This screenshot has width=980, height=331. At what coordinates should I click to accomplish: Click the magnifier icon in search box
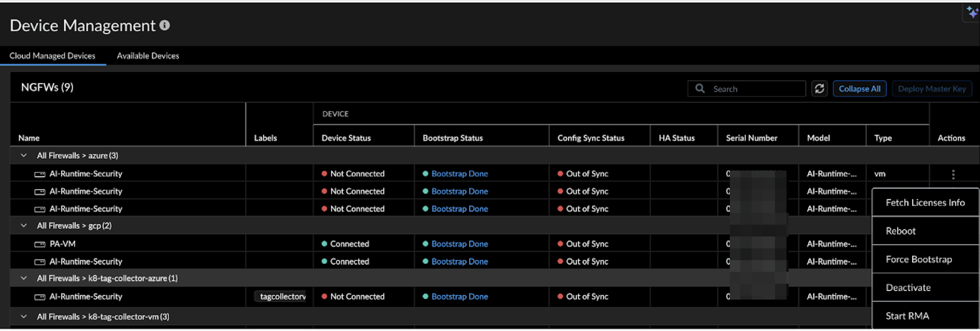pyautogui.click(x=700, y=89)
